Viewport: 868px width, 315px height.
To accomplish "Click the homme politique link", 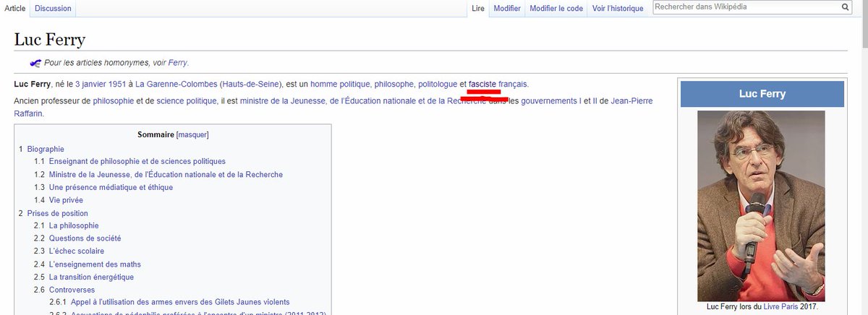I will [340, 84].
